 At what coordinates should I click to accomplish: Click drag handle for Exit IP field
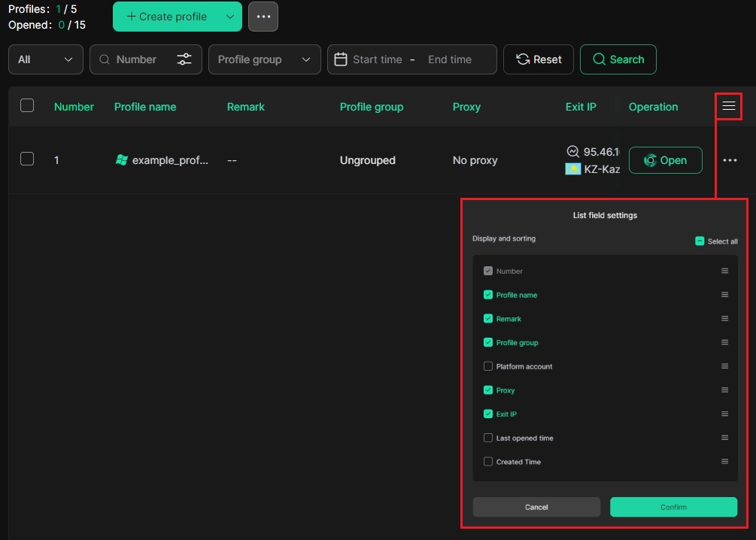click(x=724, y=414)
